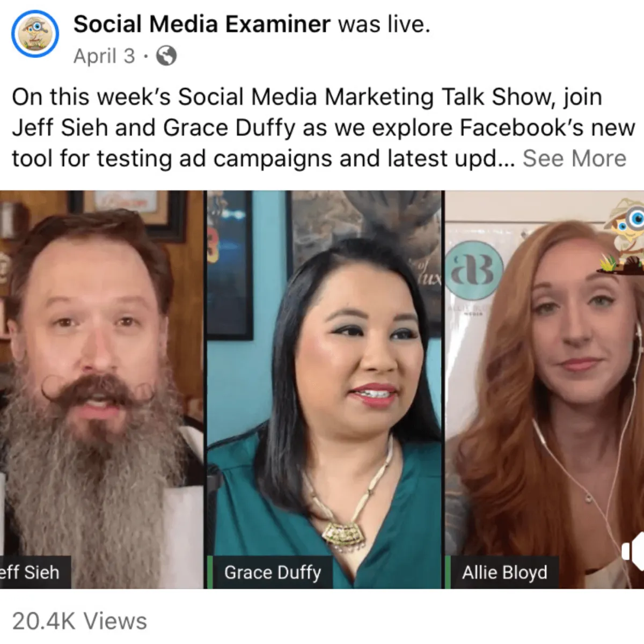This screenshot has height=644, width=644.
Task: Click the Social Media Examiner page name
Action: (202, 24)
